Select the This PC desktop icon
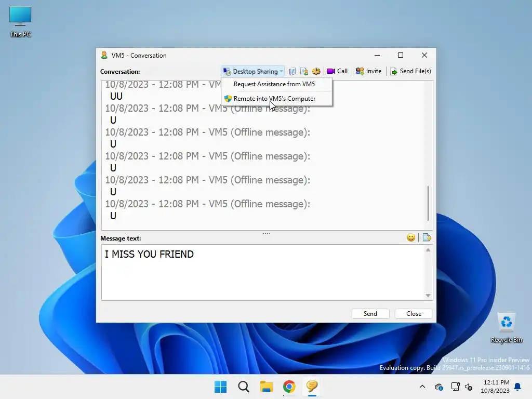 [20, 22]
